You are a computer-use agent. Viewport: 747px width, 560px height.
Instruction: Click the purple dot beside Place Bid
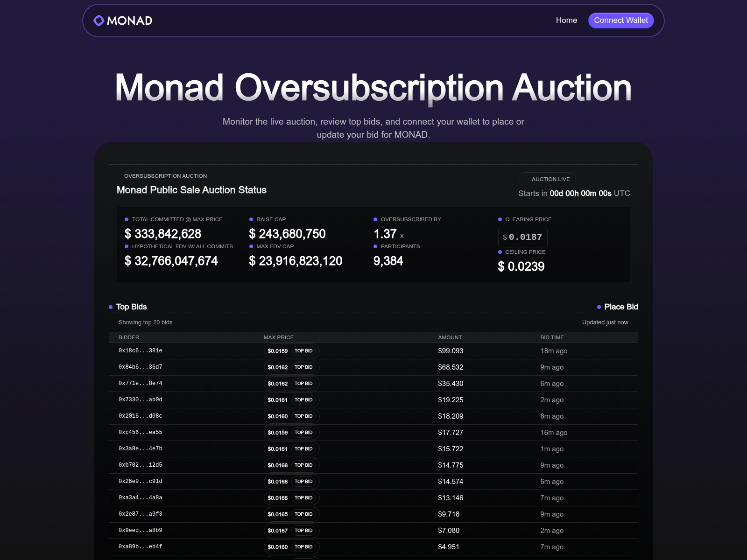(599, 307)
